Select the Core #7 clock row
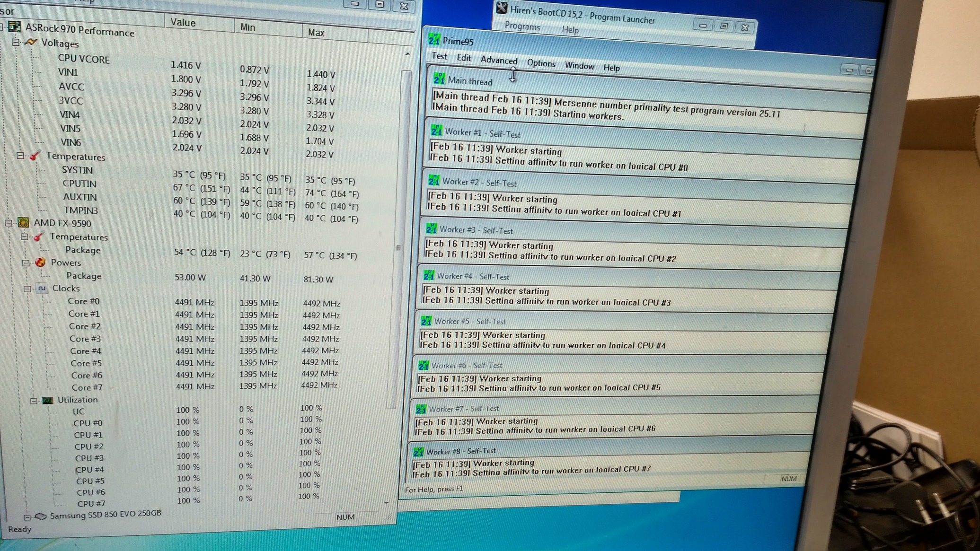Screen dimensions: 980x551 tap(203, 386)
